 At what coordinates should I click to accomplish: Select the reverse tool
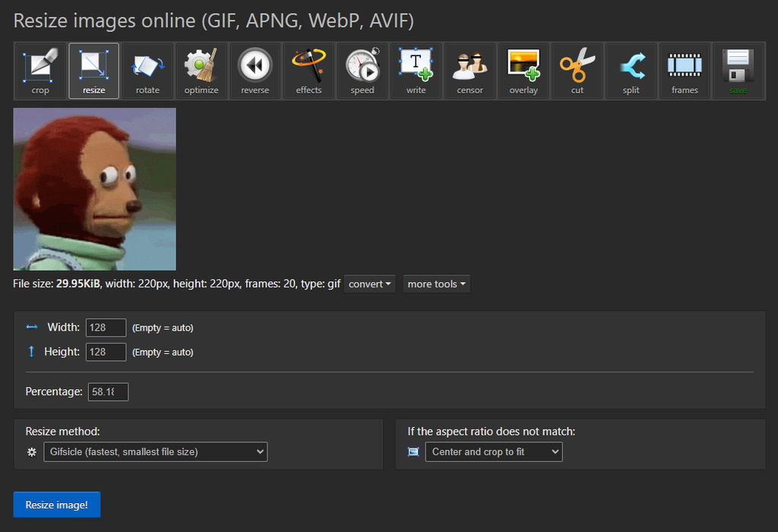click(x=255, y=71)
